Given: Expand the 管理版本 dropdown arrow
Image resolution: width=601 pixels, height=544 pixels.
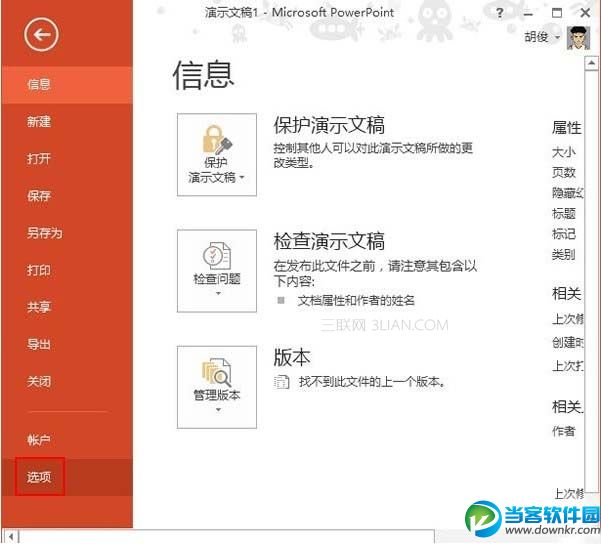Looking at the screenshot, I should [218, 410].
